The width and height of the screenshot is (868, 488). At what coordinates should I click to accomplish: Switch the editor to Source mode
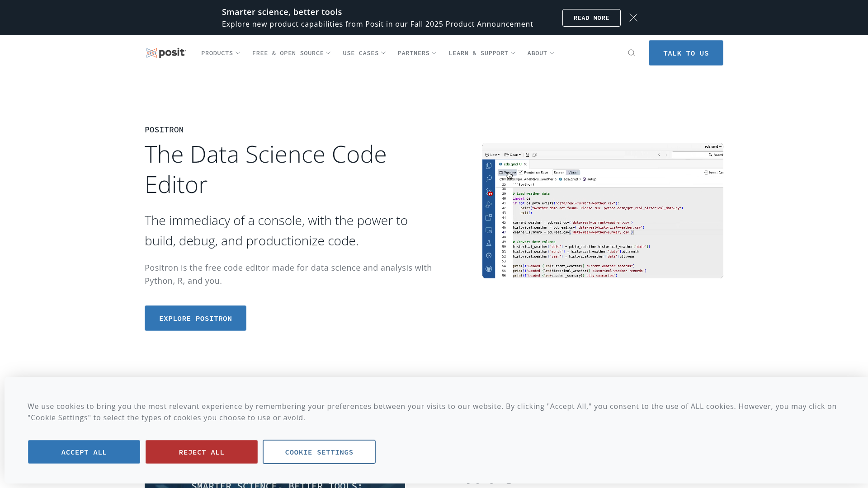pyautogui.click(x=559, y=172)
